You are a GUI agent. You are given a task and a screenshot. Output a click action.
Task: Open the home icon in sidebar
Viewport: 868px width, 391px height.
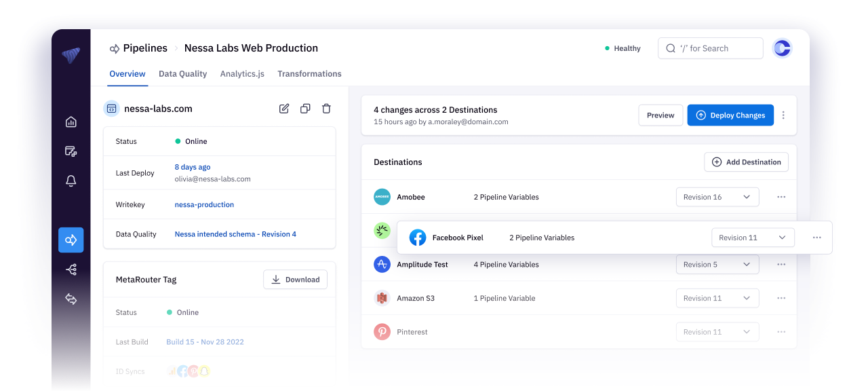71,122
